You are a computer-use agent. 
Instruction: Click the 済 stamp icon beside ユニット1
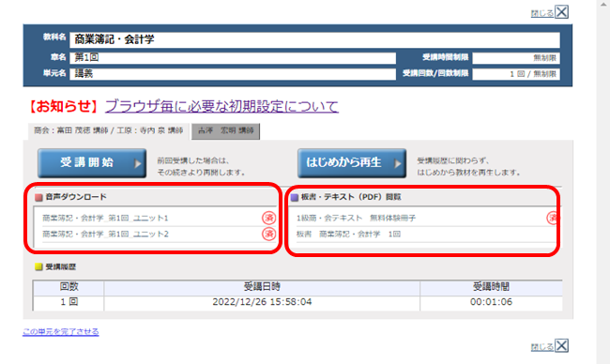tap(268, 218)
